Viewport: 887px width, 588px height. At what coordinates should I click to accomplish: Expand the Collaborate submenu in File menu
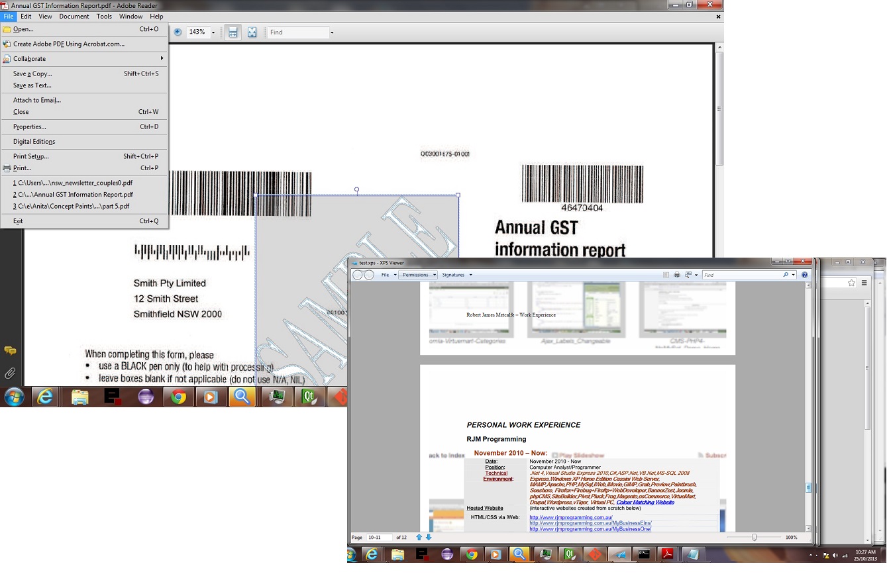coord(84,59)
